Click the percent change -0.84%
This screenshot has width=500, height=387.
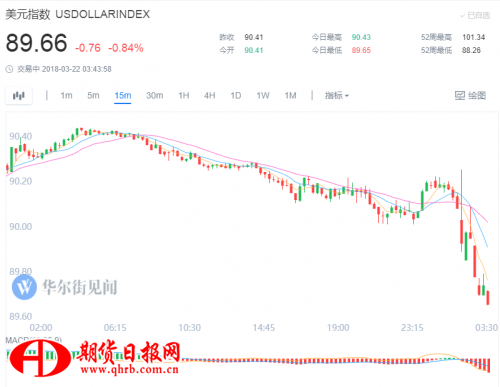point(126,48)
